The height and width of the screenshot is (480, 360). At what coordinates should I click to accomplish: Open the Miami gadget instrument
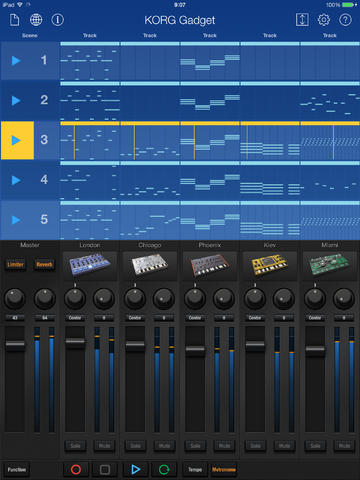(330, 265)
